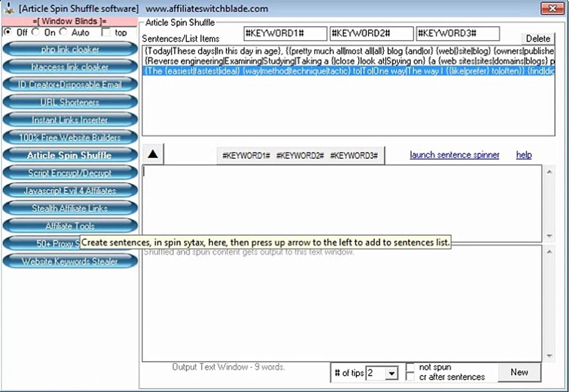Select the Article Spin Shuffle tab
Image resolution: width=569 pixels, height=392 pixels.
[70, 155]
